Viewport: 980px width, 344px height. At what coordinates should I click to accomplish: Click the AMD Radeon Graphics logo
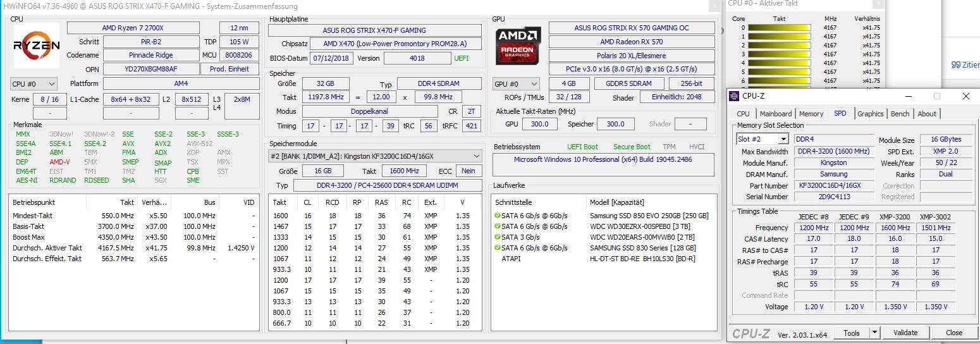(518, 44)
